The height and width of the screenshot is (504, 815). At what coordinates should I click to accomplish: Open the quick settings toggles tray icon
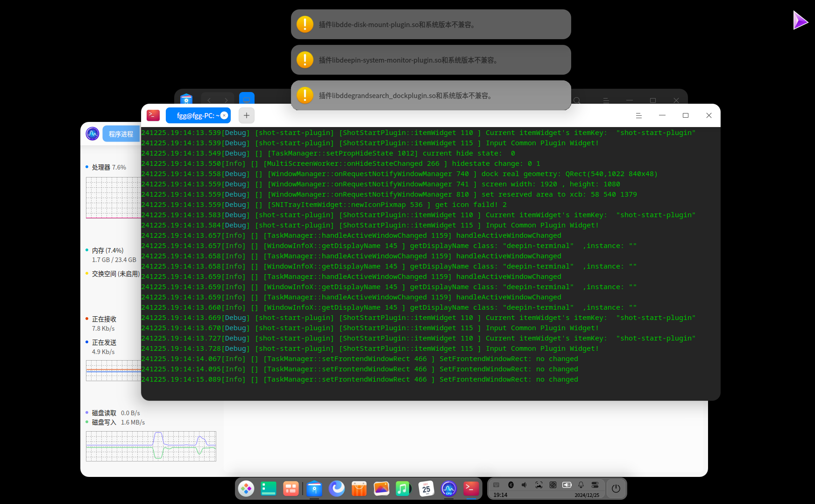(x=595, y=485)
